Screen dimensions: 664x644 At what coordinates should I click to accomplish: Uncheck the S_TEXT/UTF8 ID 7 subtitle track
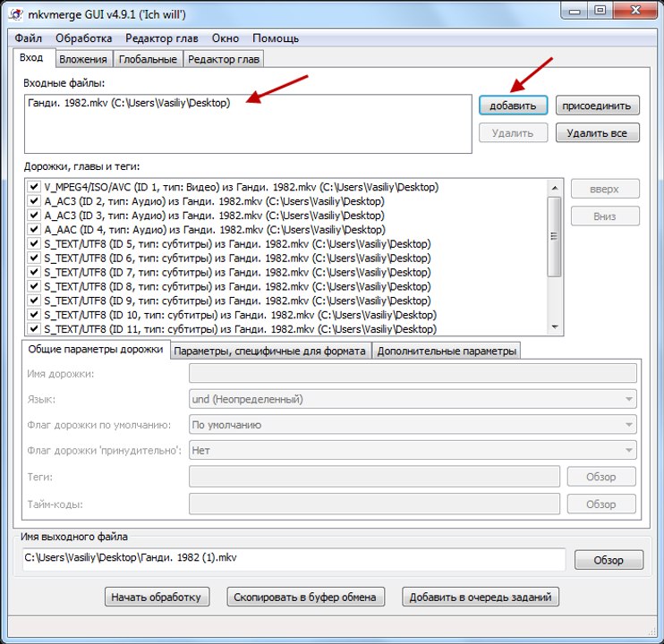34,272
